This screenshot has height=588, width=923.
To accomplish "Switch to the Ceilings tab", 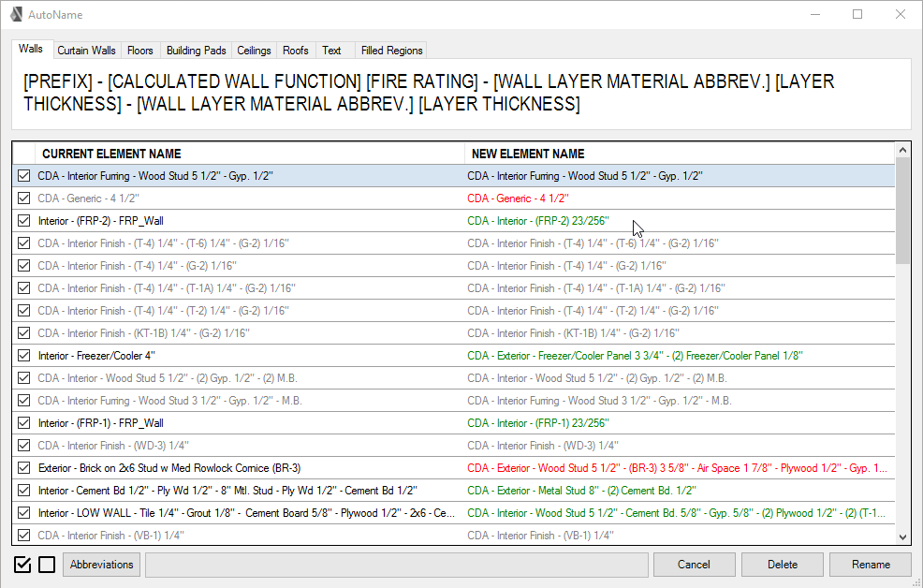I will point(253,50).
